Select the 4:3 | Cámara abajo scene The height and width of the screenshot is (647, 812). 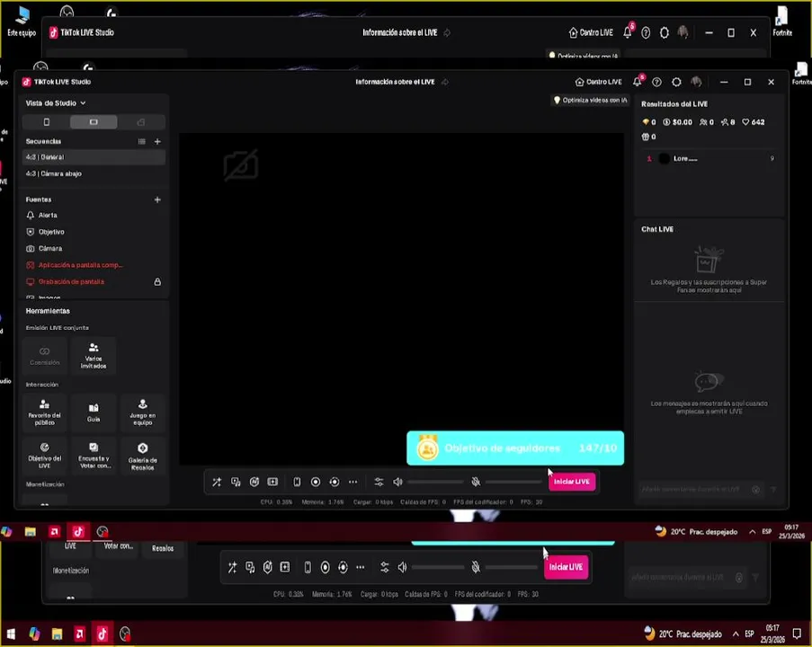tap(94, 173)
